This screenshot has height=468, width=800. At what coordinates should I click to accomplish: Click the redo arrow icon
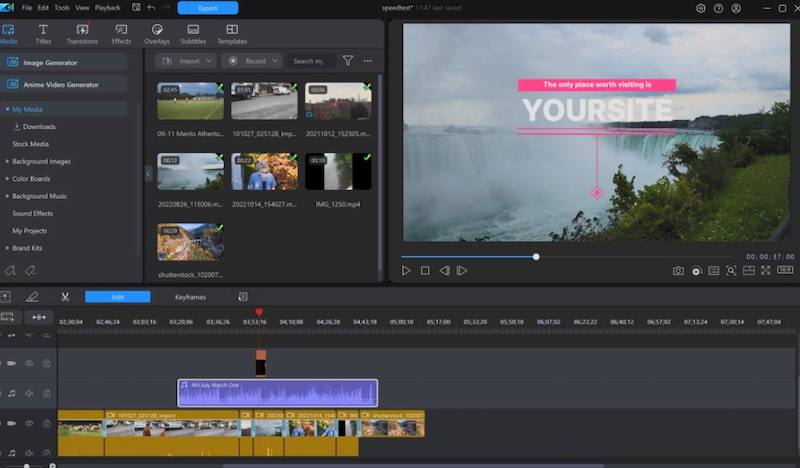pyautogui.click(x=165, y=8)
